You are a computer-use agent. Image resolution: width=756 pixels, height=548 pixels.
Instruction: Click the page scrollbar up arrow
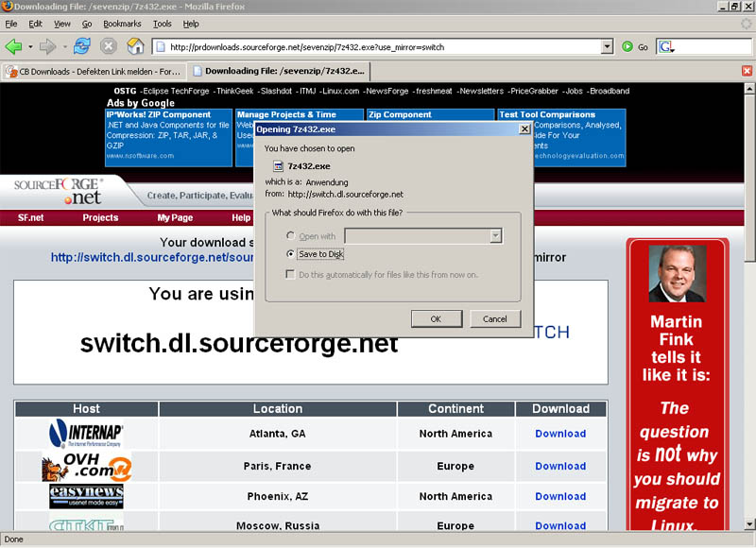(749, 89)
